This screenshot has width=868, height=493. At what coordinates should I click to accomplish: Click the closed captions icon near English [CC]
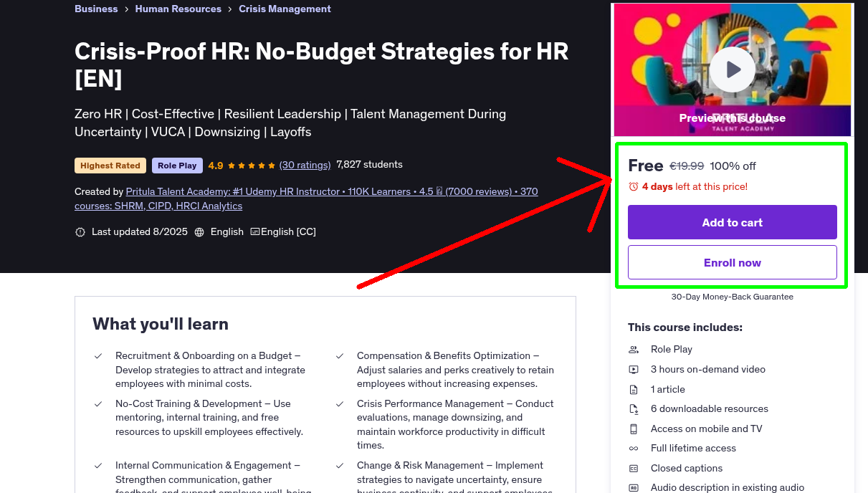coord(254,232)
